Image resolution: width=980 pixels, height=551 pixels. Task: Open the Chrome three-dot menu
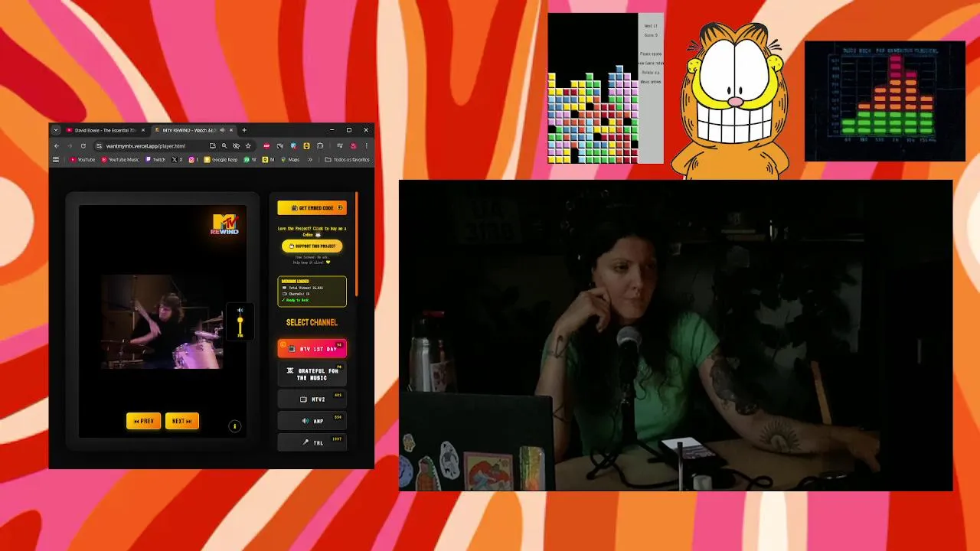pyautogui.click(x=366, y=145)
